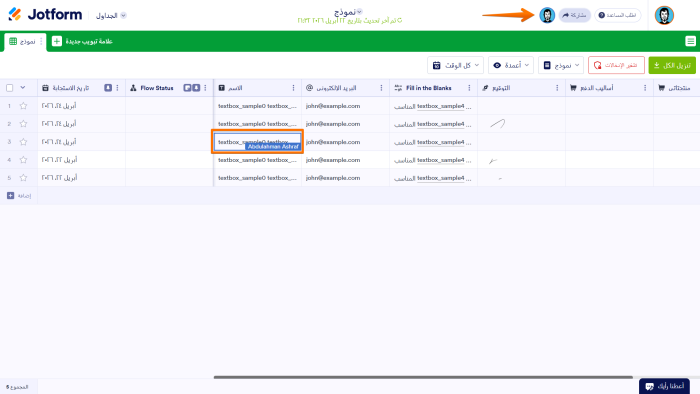
Task: Open the الجداول product switcher dropdown
Action: [x=111, y=16]
